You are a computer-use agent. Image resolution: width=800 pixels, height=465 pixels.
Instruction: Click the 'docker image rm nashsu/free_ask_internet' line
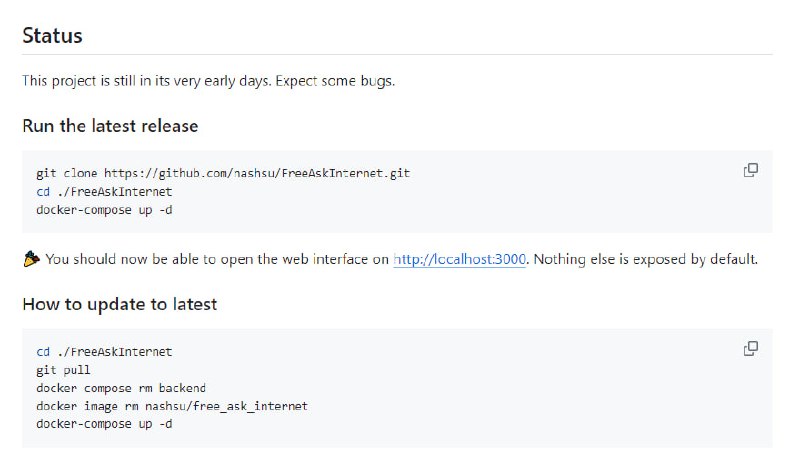(171, 406)
